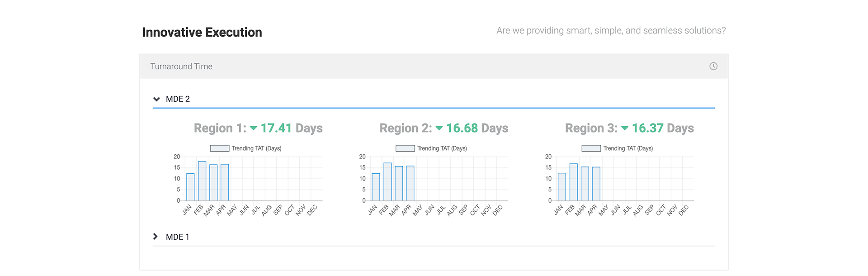Image resolution: width=868 pixels, height=276 pixels.
Task: Toggle Trending TAT legend in Region 2 chart
Action: [431, 148]
